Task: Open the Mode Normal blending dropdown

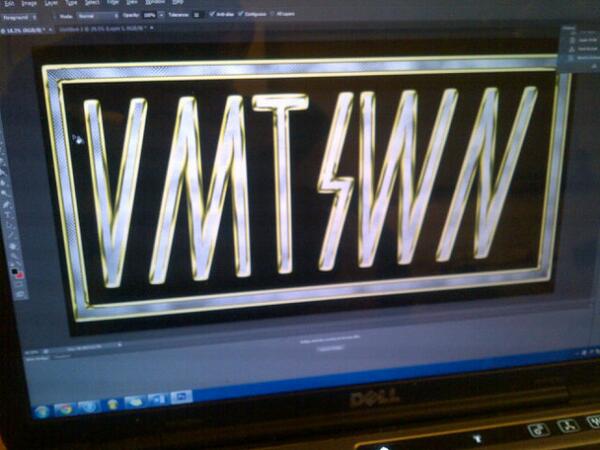Action: click(98, 16)
